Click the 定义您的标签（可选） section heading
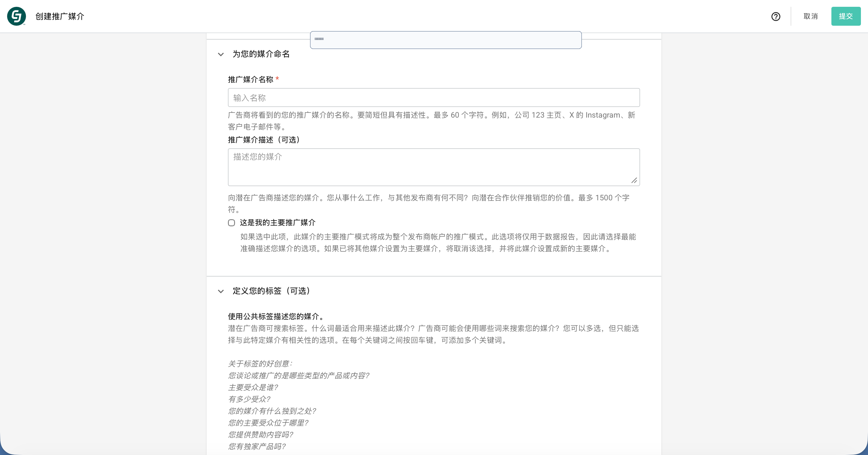This screenshot has height=455, width=868. click(x=272, y=291)
